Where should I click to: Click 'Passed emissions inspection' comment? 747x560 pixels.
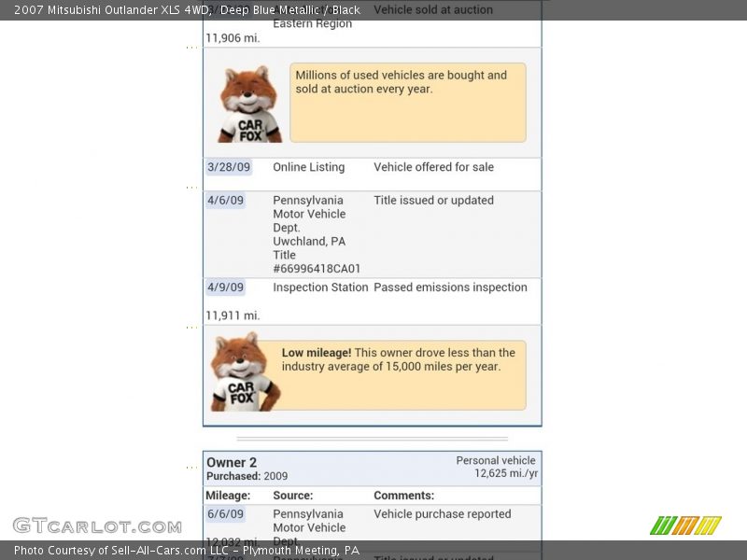point(450,287)
